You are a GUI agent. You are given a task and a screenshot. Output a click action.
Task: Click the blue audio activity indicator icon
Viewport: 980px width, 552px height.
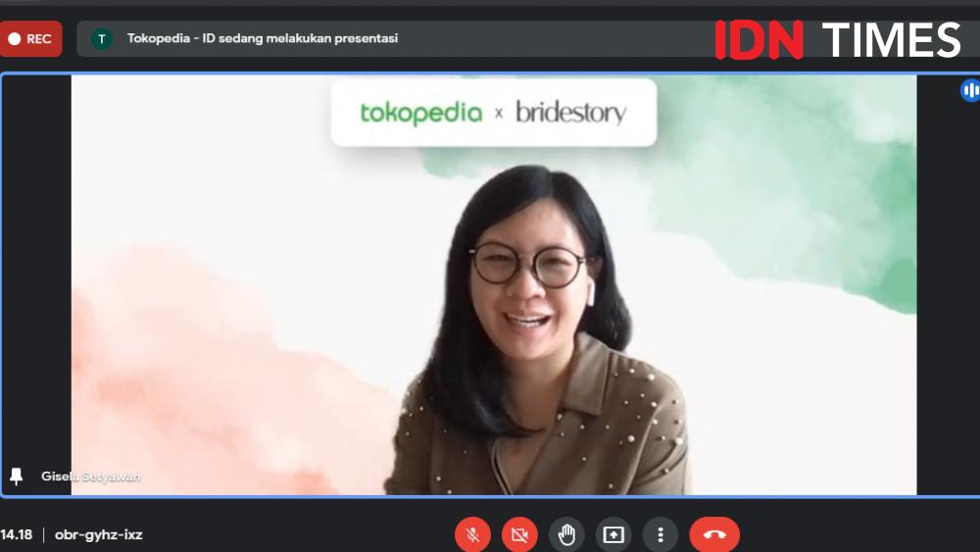tap(970, 90)
